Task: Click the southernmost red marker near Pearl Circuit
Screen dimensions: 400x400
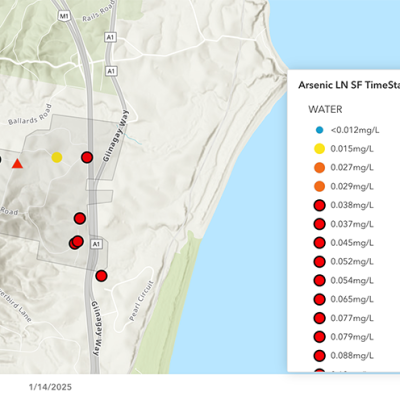Action: 101,276
